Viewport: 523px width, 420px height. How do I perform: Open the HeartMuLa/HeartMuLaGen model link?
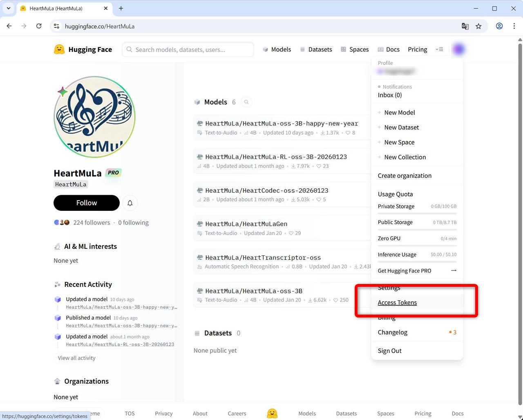tap(246, 224)
